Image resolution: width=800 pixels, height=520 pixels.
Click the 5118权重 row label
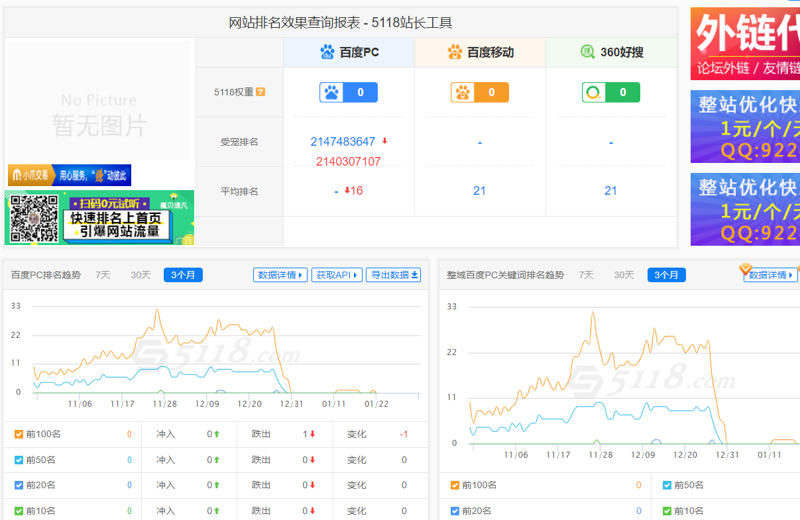pos(234,92)
